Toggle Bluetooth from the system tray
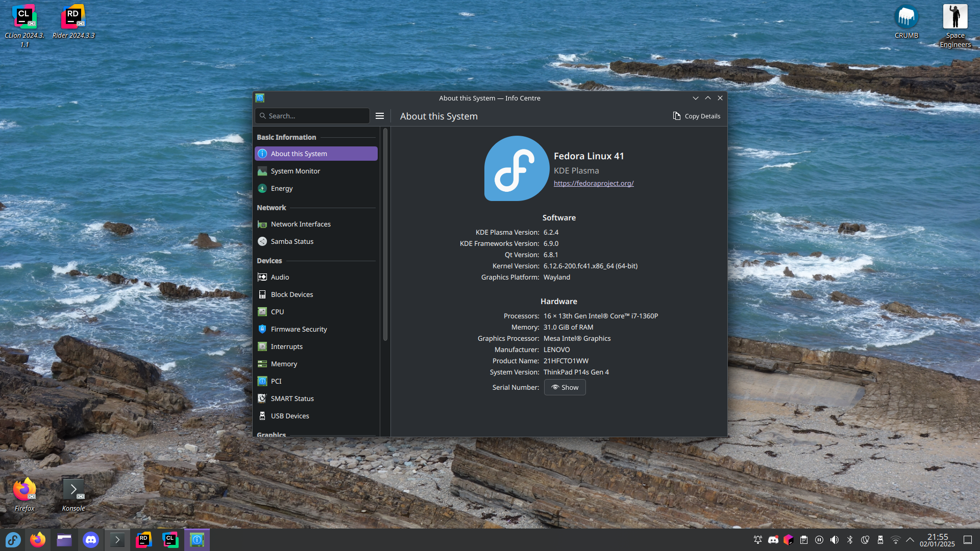The width and height of the screenshot is (980, 551). tap(850, 540)
